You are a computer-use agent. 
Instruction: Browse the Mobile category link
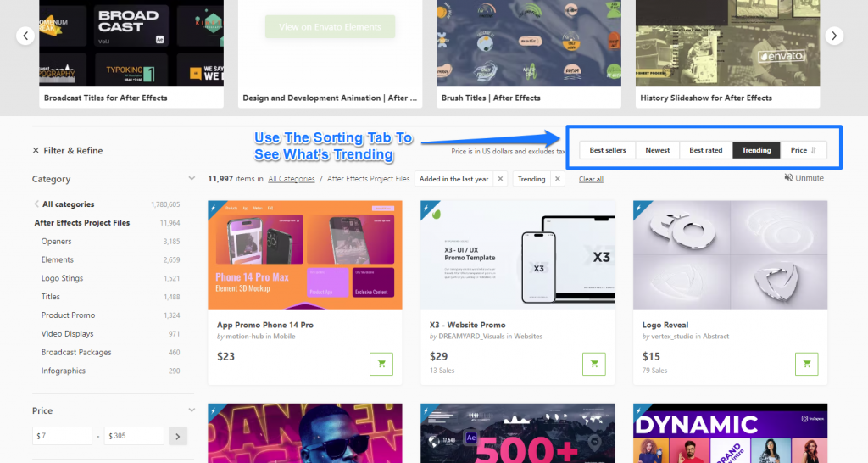click(284, 336)
